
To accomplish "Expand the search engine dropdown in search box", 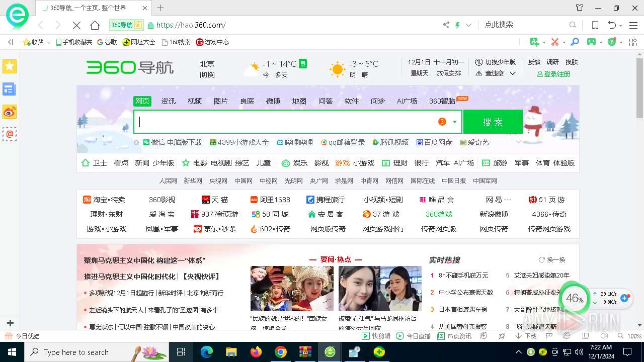I will [455, 122].
